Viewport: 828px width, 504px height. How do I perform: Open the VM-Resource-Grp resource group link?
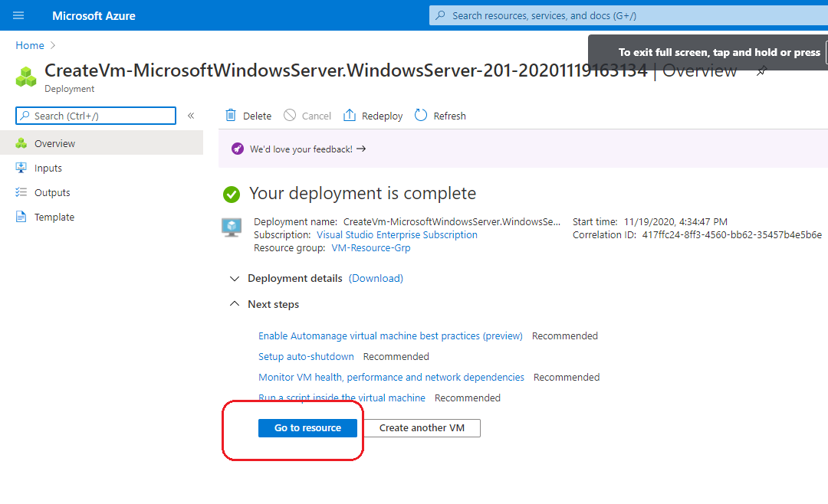point(371,248)
